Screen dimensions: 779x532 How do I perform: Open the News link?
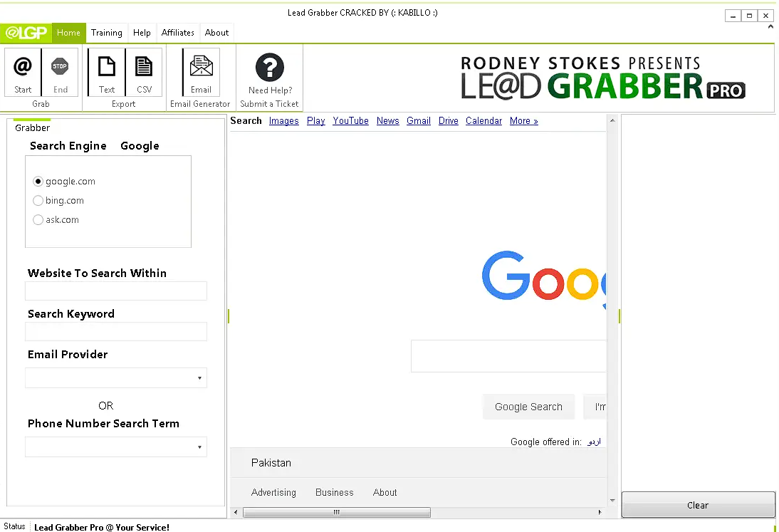(387, 120)
